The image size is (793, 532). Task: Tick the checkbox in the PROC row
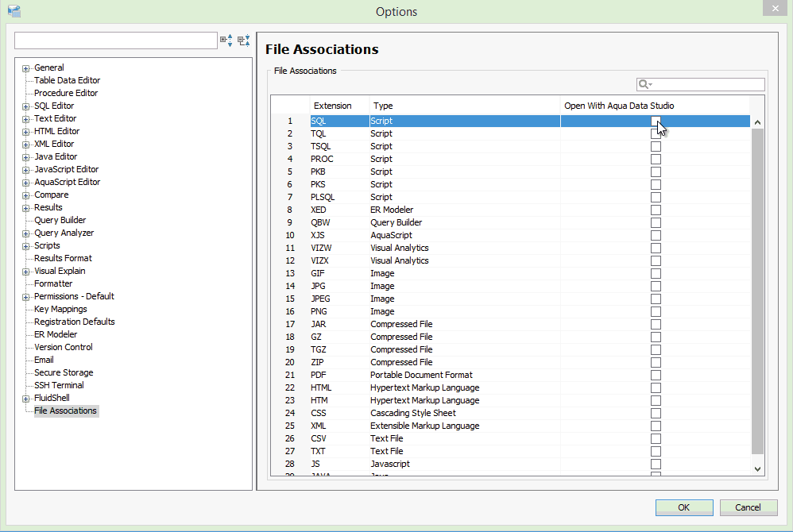point(656,159)
